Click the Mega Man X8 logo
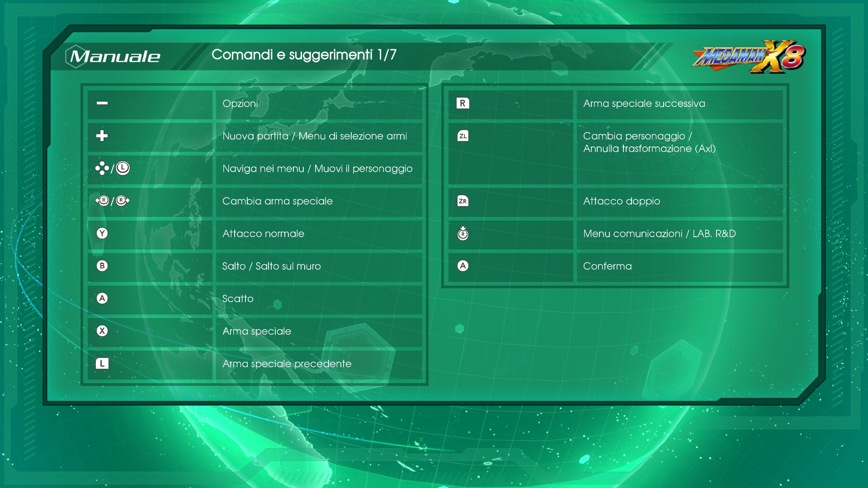This screenshot has height=488, width=868. [x=749, y=57]
